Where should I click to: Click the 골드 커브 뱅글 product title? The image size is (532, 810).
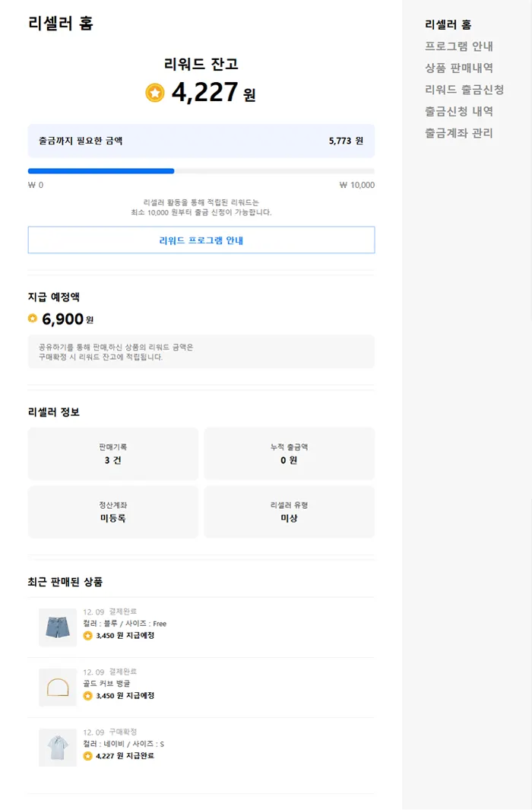click(x=106, y=683)
